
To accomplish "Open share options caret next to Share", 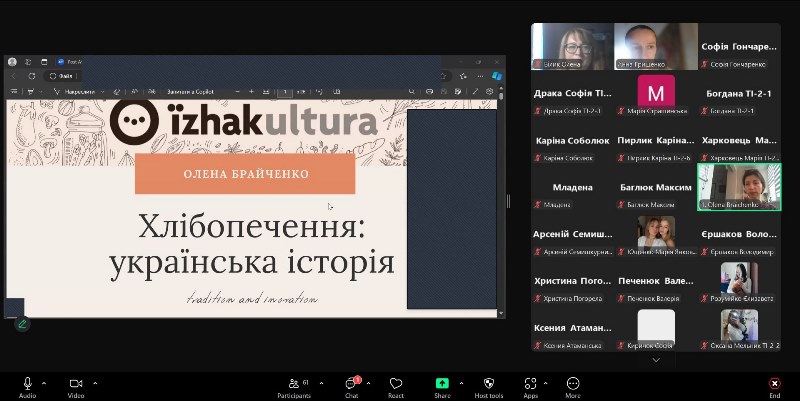I will coord(461,383).
